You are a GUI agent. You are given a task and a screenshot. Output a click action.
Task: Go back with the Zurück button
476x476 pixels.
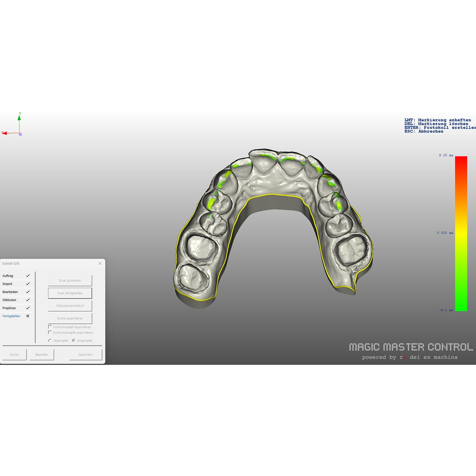14,355
